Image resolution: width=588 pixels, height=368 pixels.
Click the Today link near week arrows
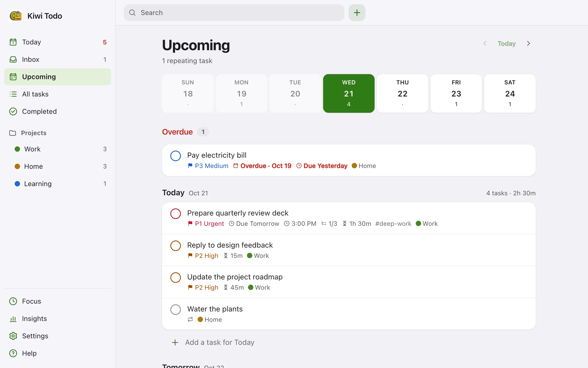[507, 43]
